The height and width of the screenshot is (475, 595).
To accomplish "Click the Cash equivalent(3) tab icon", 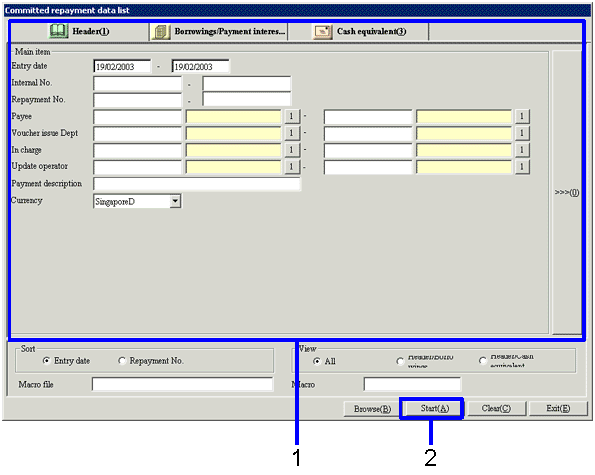I will [x=322, y=31].
